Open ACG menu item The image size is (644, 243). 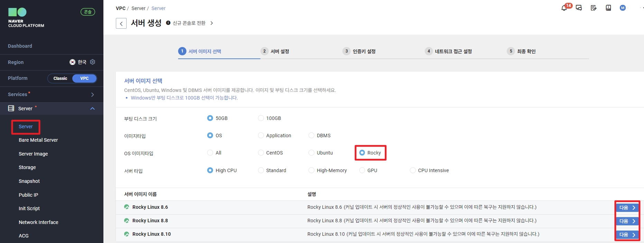coord(24,236)
